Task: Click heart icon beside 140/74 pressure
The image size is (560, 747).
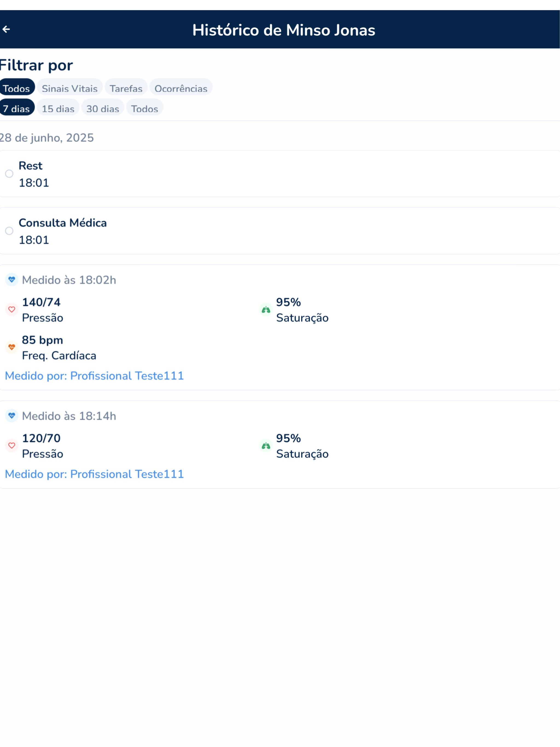Action: pyautogui.click(x=12, y=309)
